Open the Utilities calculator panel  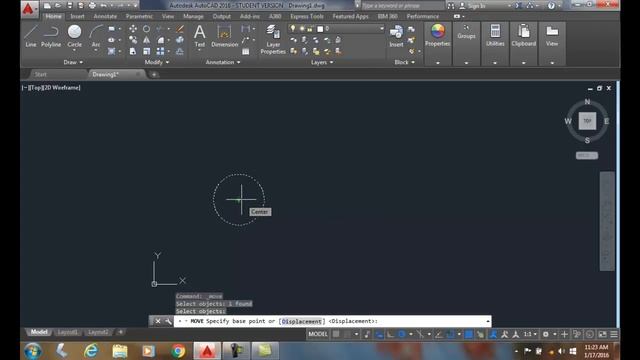[x=495, y=35]
